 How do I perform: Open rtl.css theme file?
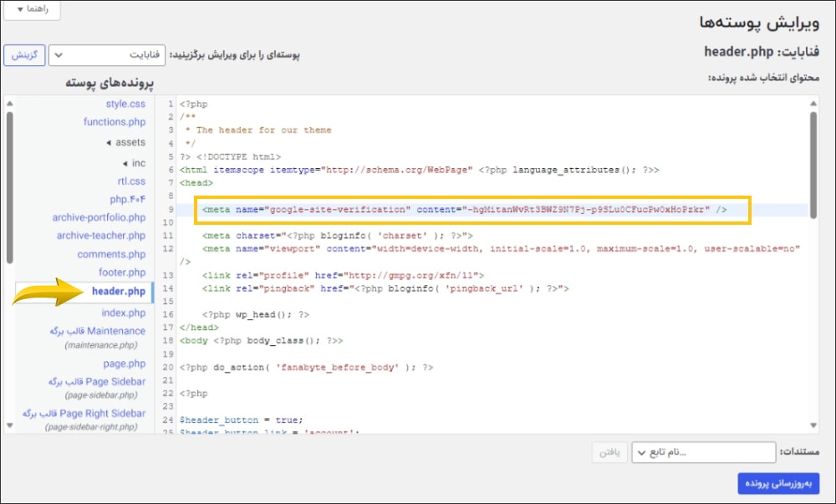pyautogui.click(x=131, y=181)
